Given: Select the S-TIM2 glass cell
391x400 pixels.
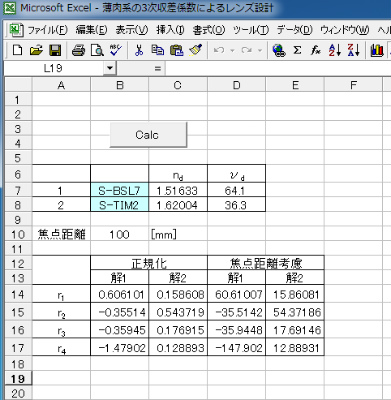Looking at the screenshot, I should [x=120, y=205].
